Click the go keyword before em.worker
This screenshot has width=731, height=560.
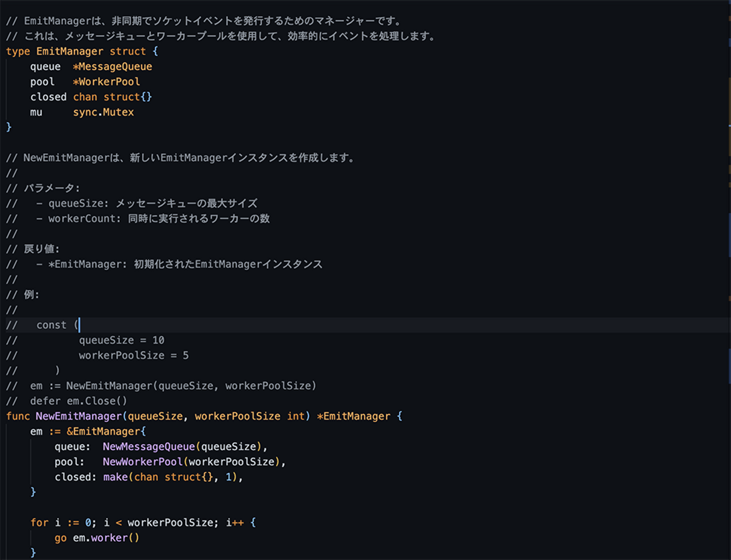pos(60,538)
